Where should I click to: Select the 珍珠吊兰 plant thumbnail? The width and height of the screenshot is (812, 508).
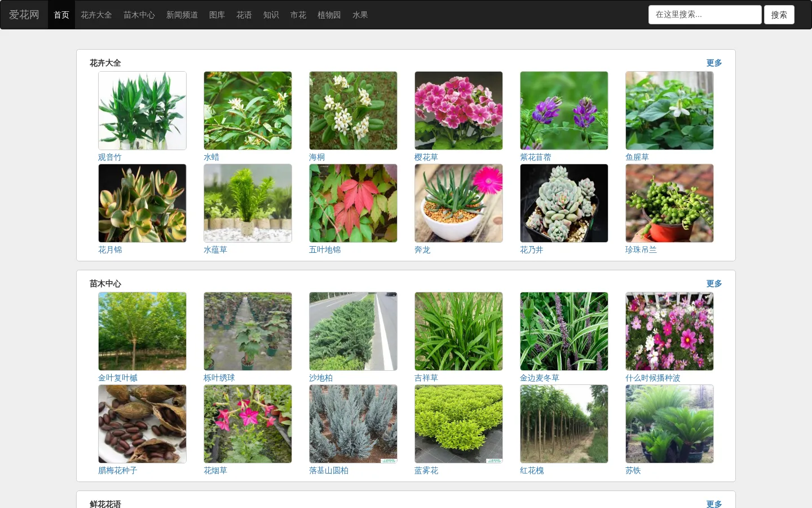[x=669, y=203]
